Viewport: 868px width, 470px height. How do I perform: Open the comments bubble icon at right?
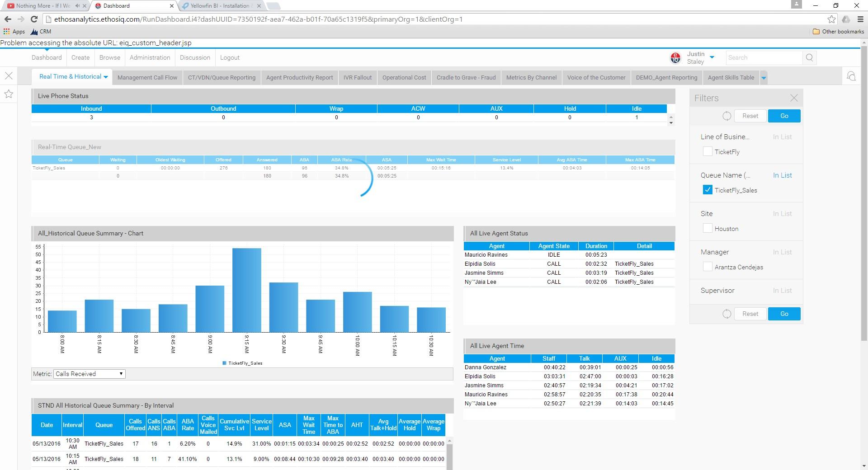pyautogui.click(x=851, y=76)
